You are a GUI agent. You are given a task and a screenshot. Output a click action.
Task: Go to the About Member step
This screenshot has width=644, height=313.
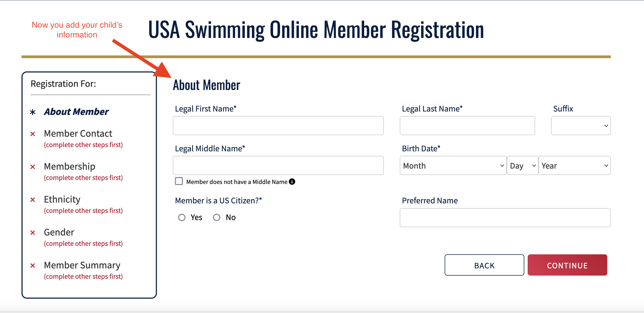point(76,112)
